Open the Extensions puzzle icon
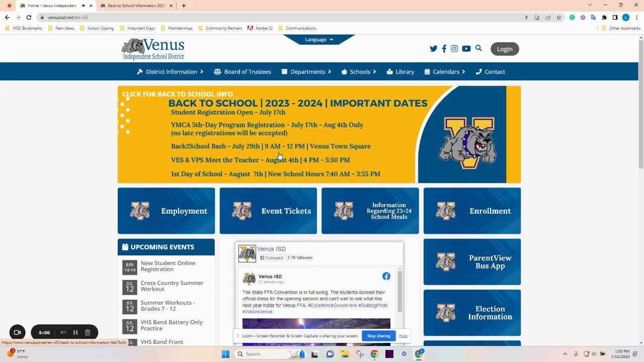 tap(604, 17)
